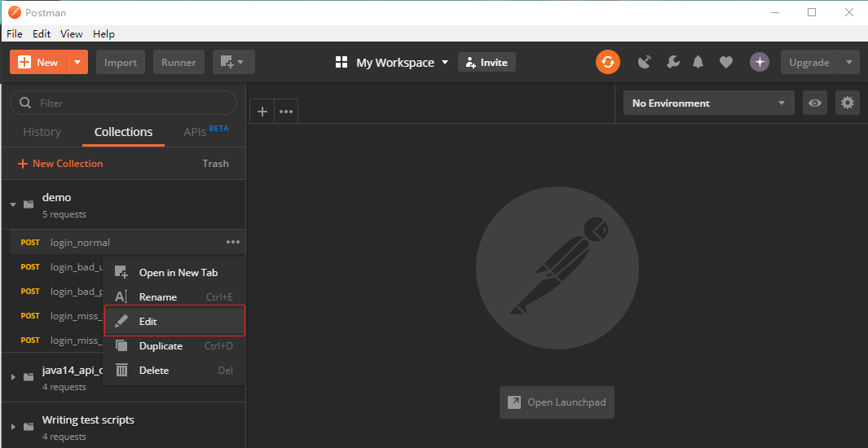Open the Help menu
This screenshot has height=448, width=868.
(104, 33)
